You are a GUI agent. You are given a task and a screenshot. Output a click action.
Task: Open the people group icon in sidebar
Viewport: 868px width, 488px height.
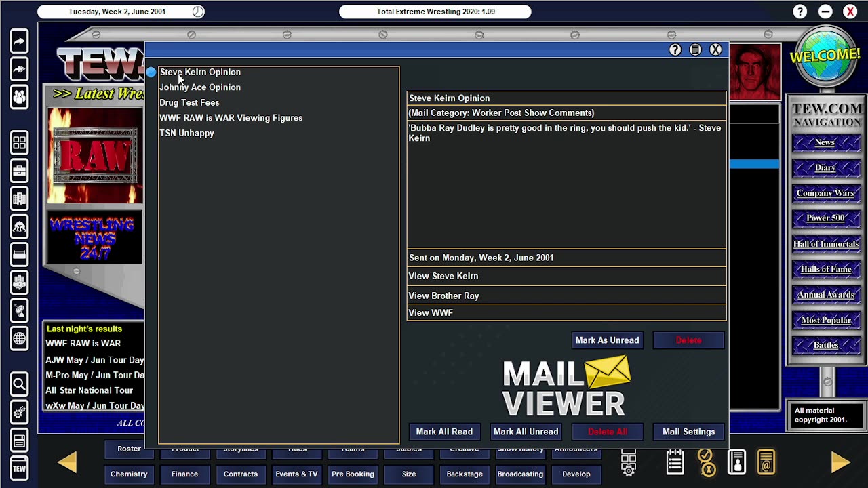pyautogui.click(x=19, y=98)
